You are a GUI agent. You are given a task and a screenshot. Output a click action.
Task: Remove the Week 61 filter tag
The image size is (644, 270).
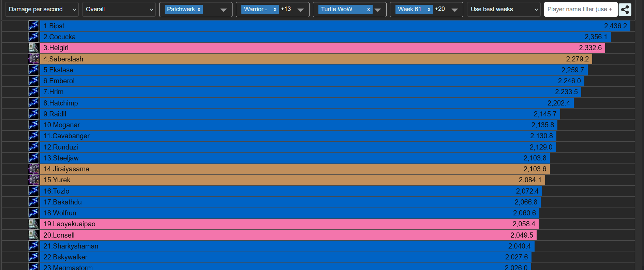coord(429,10)
